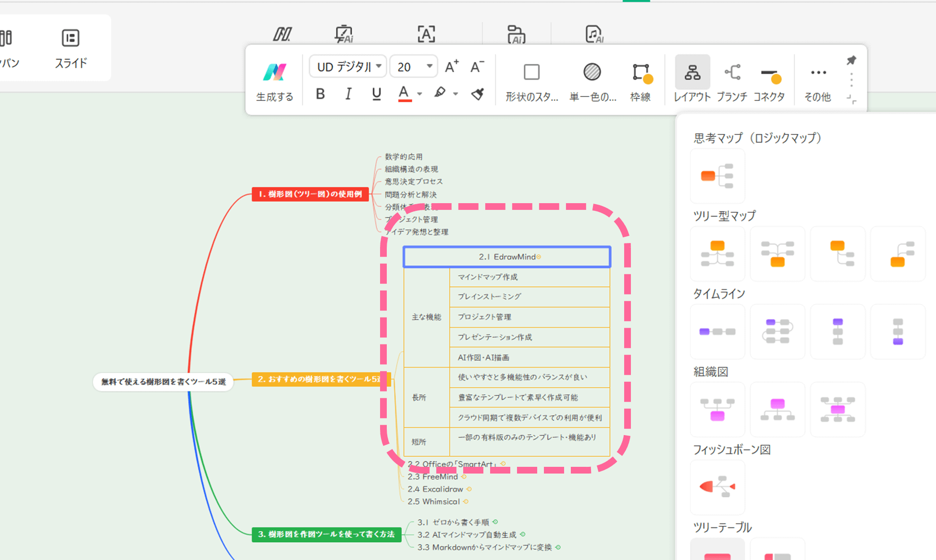Select the 短所 table cell
Image resolution: width=936 pixels, height=560 pixels.
pos(427,442)
